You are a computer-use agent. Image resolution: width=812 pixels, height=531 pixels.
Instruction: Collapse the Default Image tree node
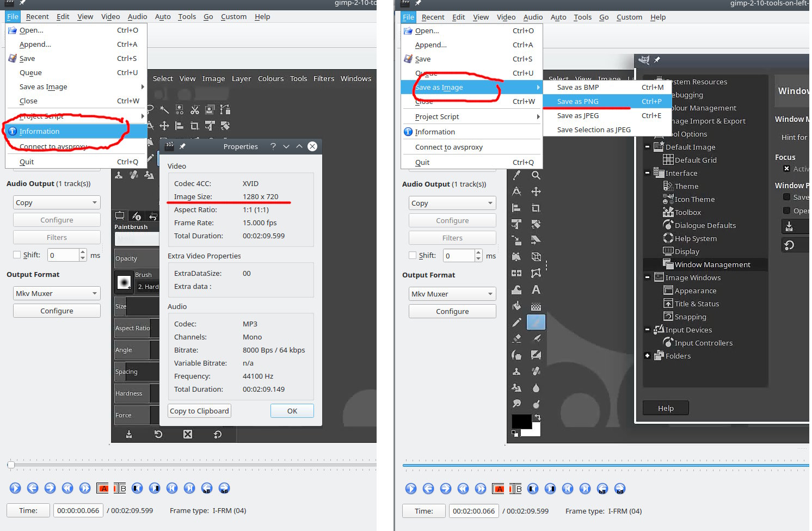[x=647, y=147]
